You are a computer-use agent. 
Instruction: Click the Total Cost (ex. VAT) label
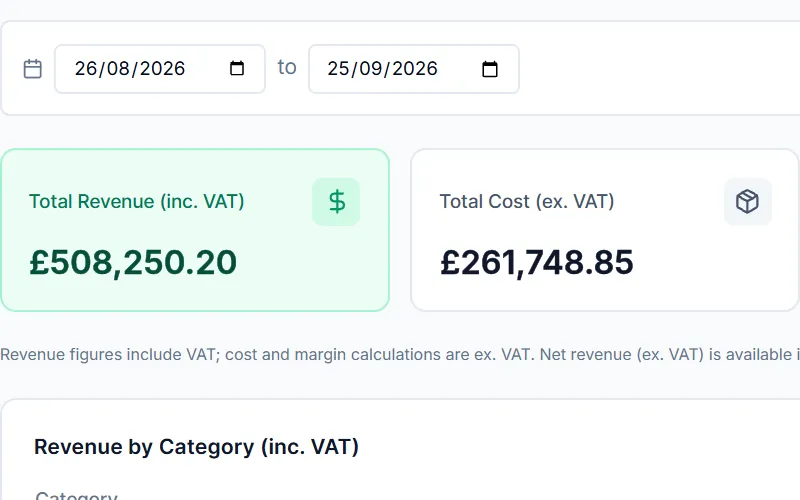527,202
